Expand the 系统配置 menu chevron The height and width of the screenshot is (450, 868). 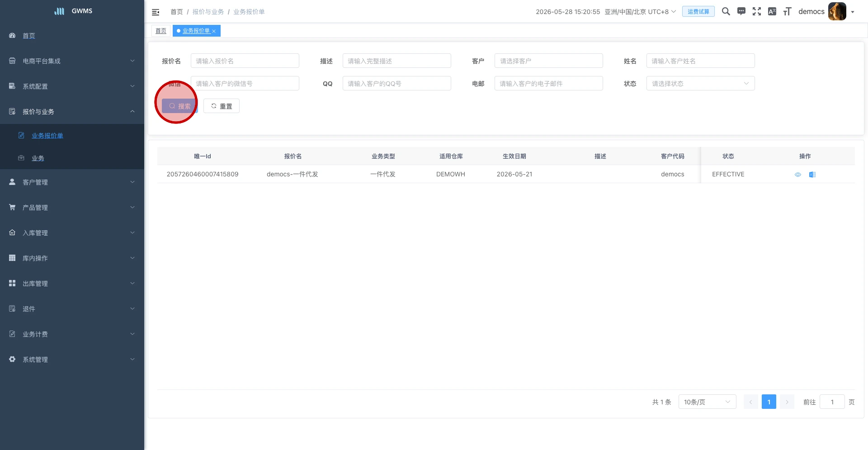tap(132, 86)
